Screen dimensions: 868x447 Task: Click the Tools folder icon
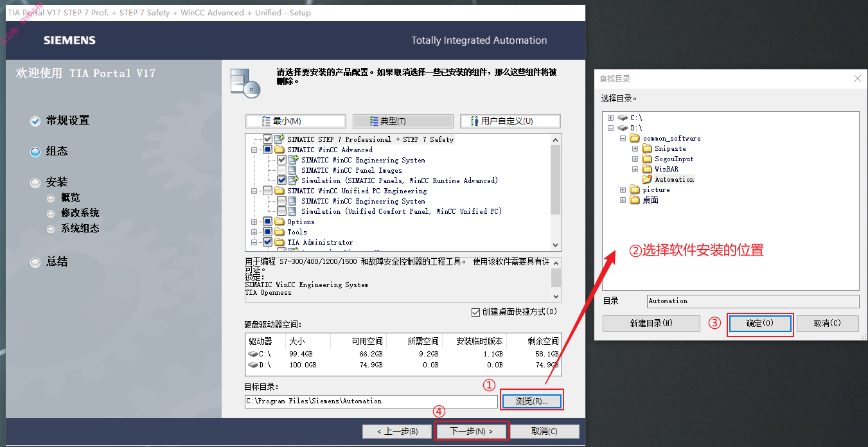pos(279,232)
